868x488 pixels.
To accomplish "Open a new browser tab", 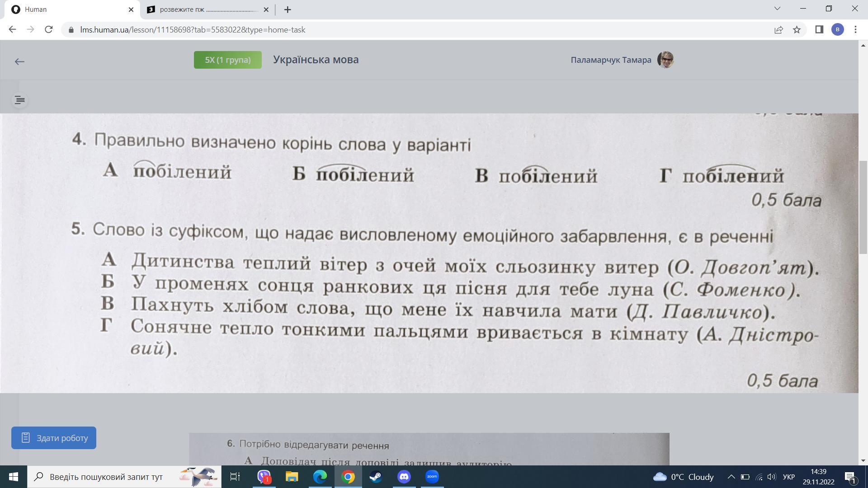I will coord(288,9).
